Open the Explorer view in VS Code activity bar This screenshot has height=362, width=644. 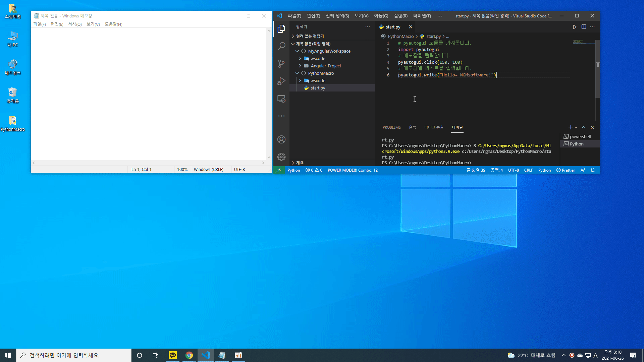(281, 29)
